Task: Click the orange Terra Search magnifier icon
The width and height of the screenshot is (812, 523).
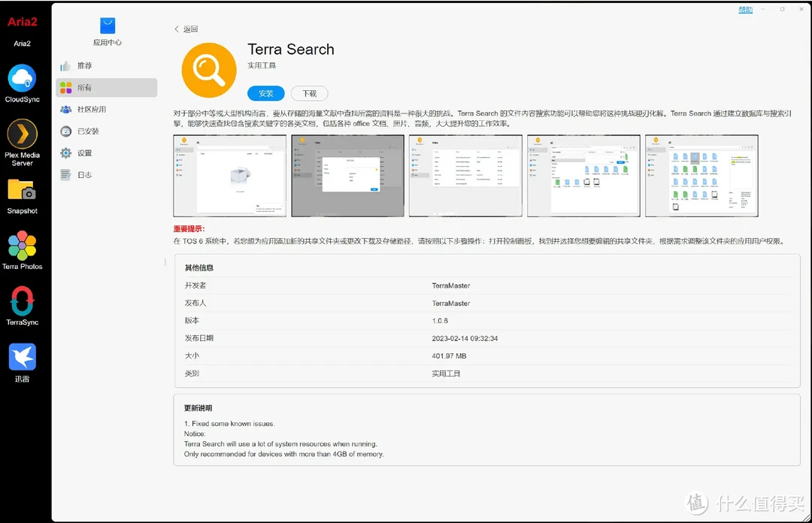Action: [x=209, y=70]
